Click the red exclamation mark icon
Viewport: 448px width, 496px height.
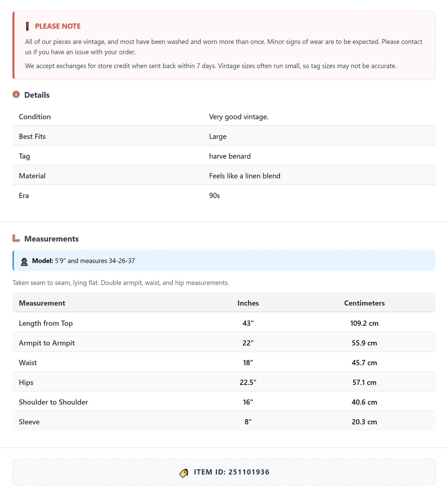click(x=27, y=26)
